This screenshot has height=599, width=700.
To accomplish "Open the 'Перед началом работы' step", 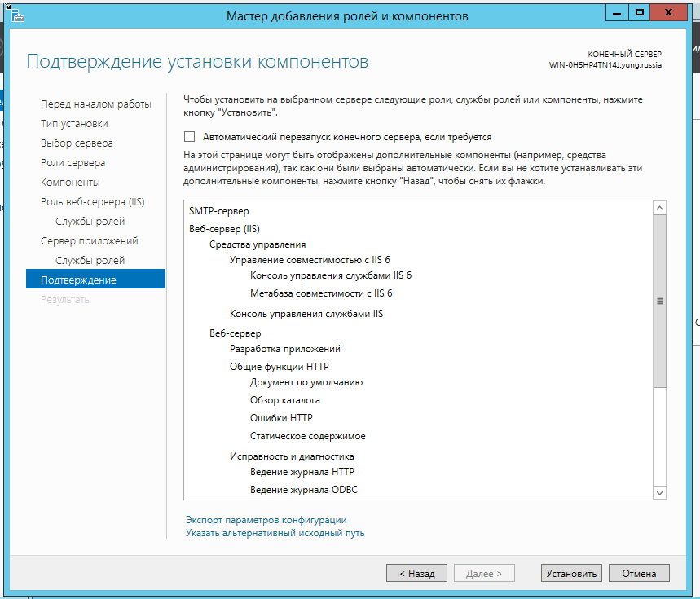I will (96, 104).
